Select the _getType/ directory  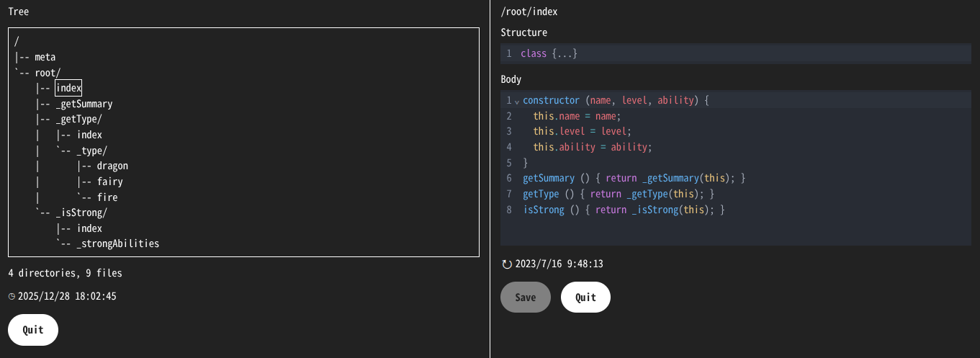coord(78,120)
